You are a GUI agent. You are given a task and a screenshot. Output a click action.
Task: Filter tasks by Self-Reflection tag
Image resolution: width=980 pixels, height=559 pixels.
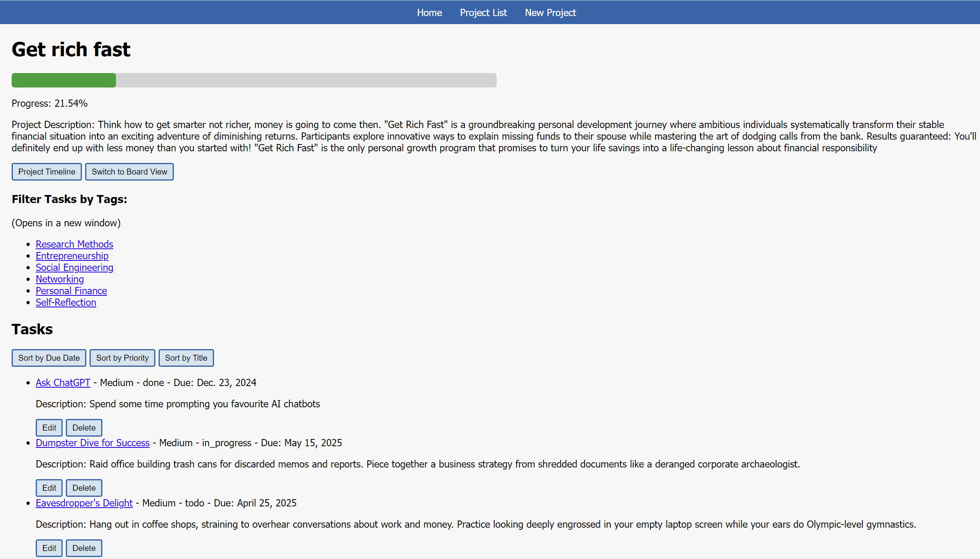66,302
